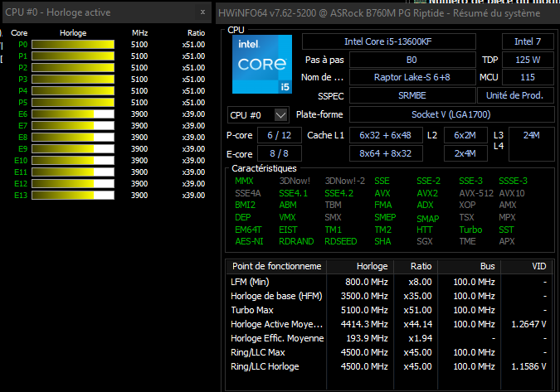Screen dimensions: 560x392
Task: Click the Turbo feature flag
Action: coord(470,230)
